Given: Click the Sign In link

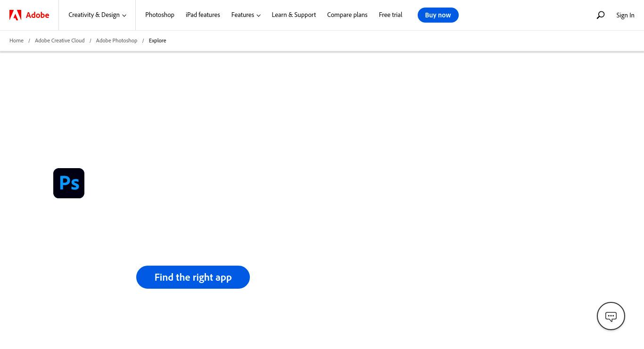Looking at the screenshot, I should (x=625, y=15).
